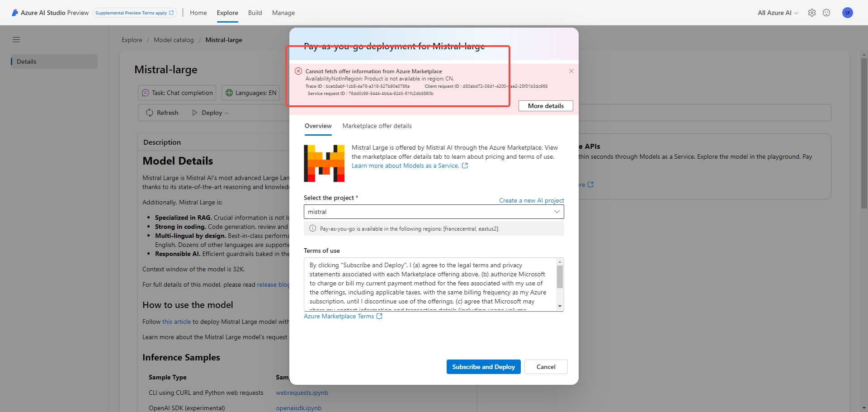This screenshot has height=412, width=868.
Task: Open the Azure Marketplace Terms link
Action: pyautogui.click(x=343, y=316)
